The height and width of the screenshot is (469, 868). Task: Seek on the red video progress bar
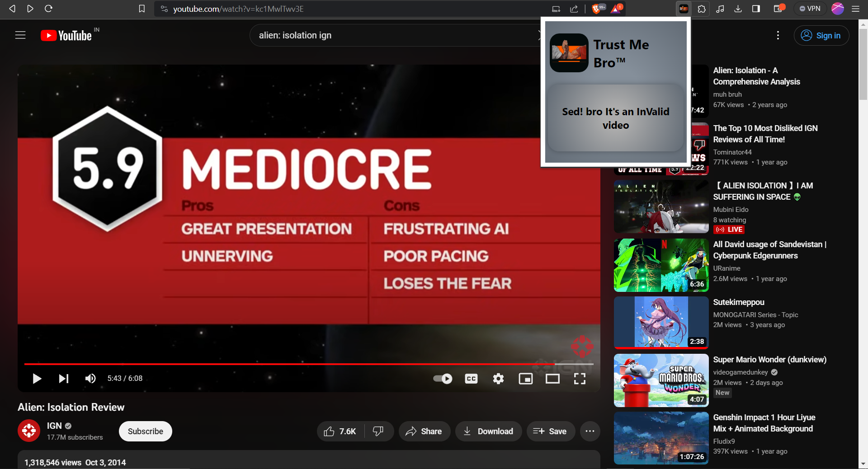click(x=309, y=364)
